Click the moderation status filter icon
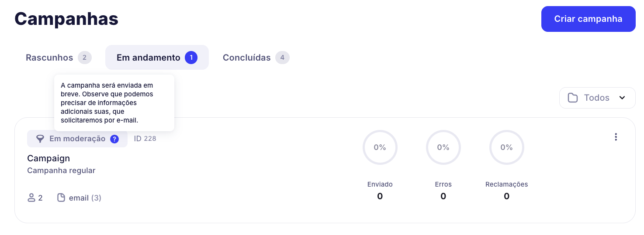Viewport: 644px width, 235px height. coord(40,139)
